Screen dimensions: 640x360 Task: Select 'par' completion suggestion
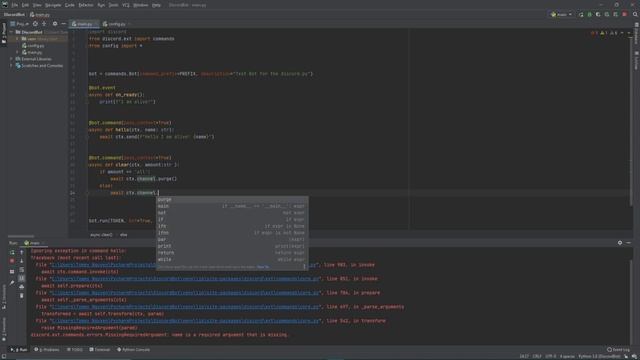(232, 240)
